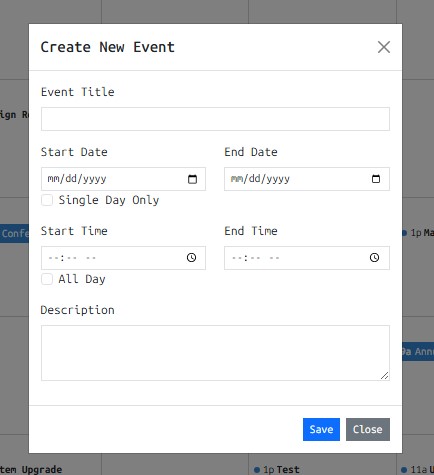
Task: Open the Start Time clock picker icon
Action: click(x=191, y=258)
